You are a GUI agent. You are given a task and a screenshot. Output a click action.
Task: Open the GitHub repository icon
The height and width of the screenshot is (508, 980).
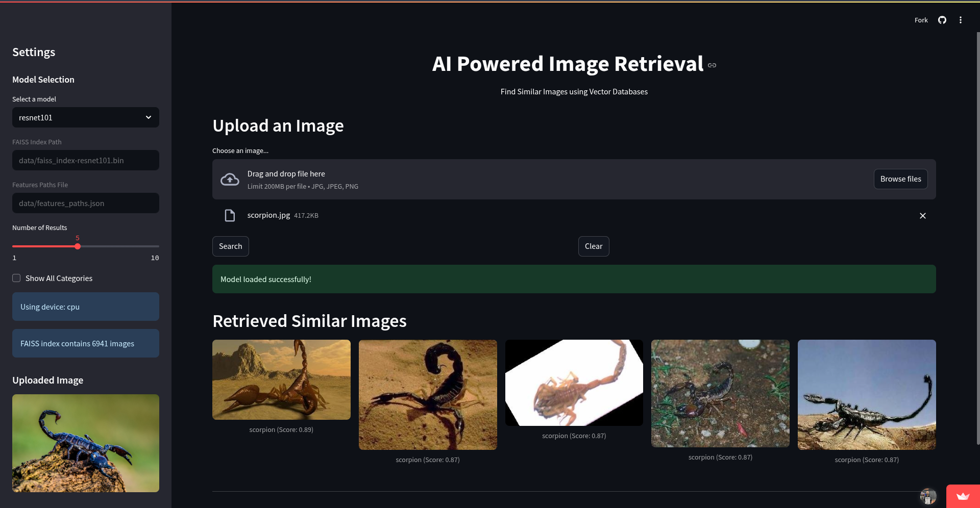[942, 20]
